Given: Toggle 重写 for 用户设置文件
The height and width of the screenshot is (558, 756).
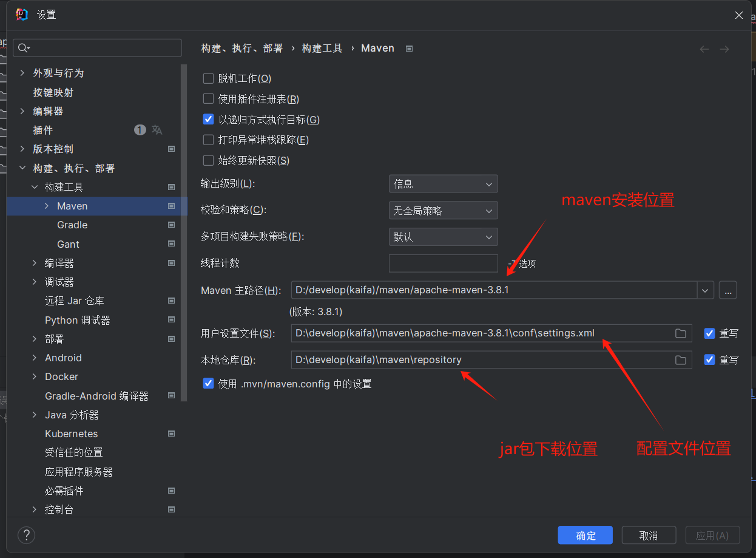Looking at the screenshot, I should (x=709, y=333).
